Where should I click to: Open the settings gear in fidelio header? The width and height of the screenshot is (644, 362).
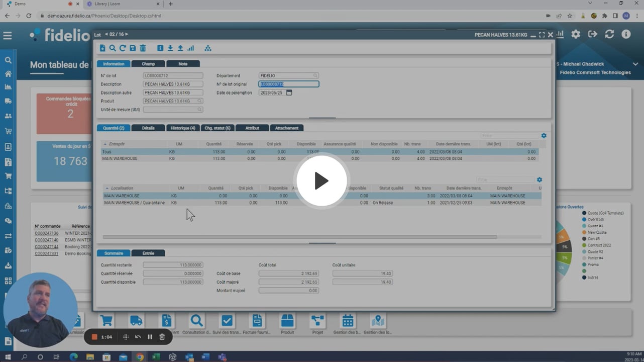coord(576,34)
